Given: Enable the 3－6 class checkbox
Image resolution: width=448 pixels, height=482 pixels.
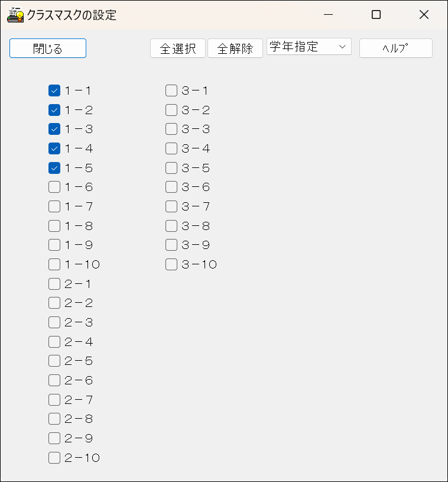Looking at the screenshot, I should tap(171, 187).
